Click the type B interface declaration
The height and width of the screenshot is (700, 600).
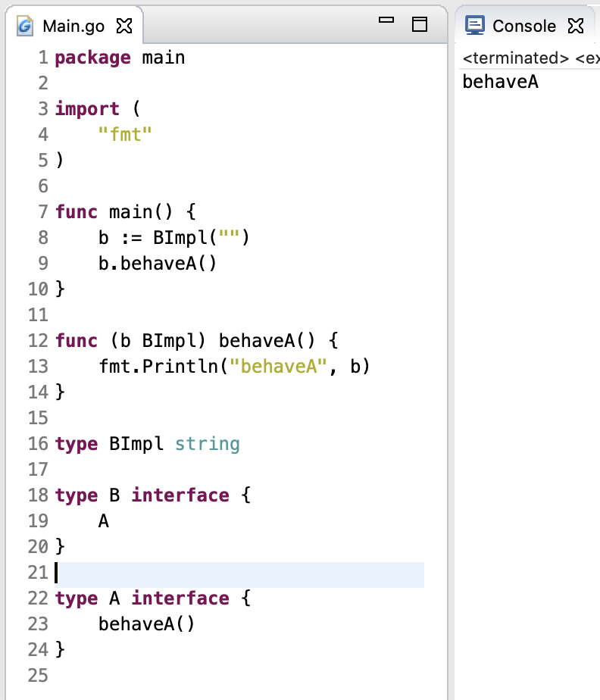[x=152, y=495]
